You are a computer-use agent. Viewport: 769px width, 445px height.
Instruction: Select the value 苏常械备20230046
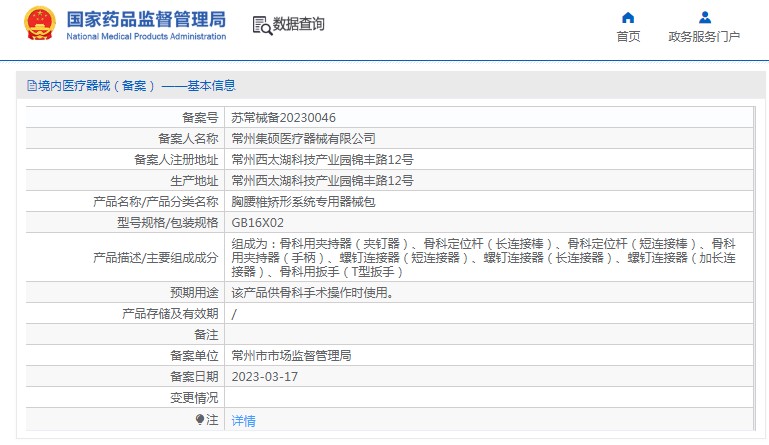(x=283, y=118)
